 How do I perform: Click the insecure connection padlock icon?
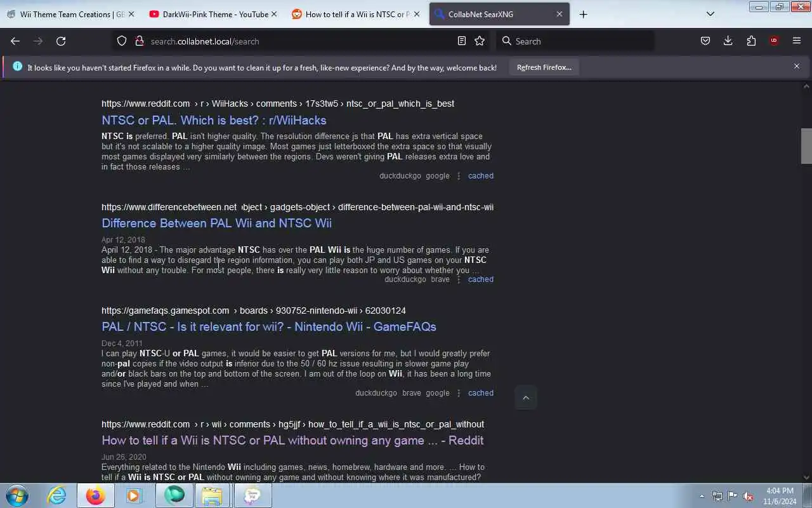(x=139, y=41)
